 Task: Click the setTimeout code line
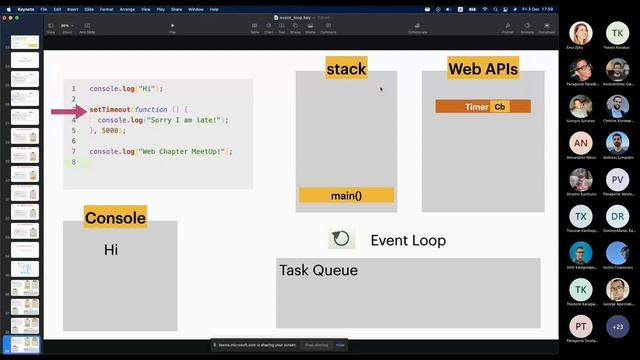(139, 109)
